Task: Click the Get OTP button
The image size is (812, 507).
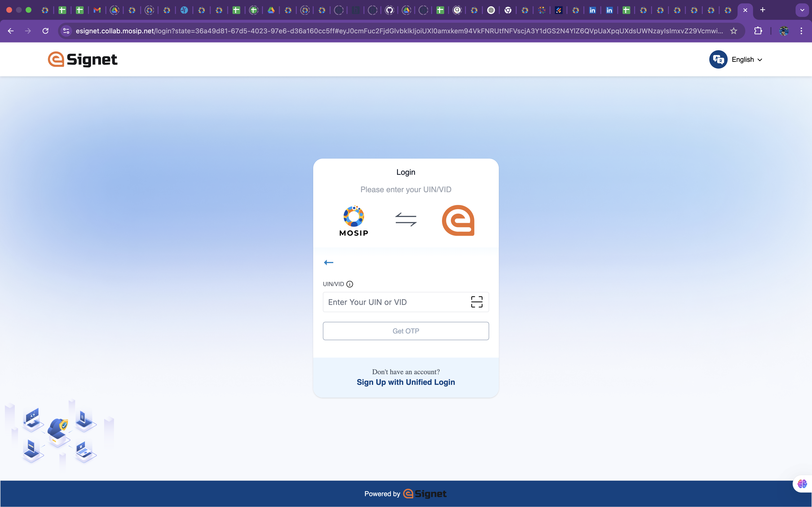Action: click(406, 331)
